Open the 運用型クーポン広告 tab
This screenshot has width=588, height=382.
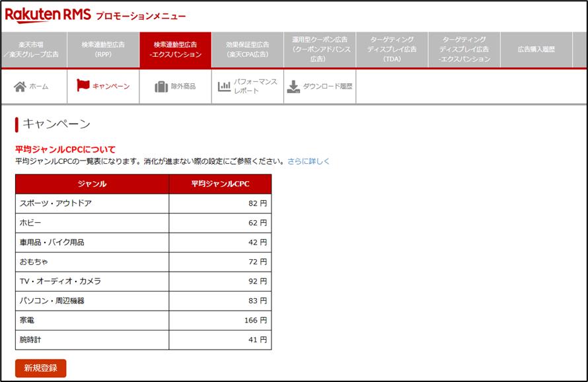320,50
